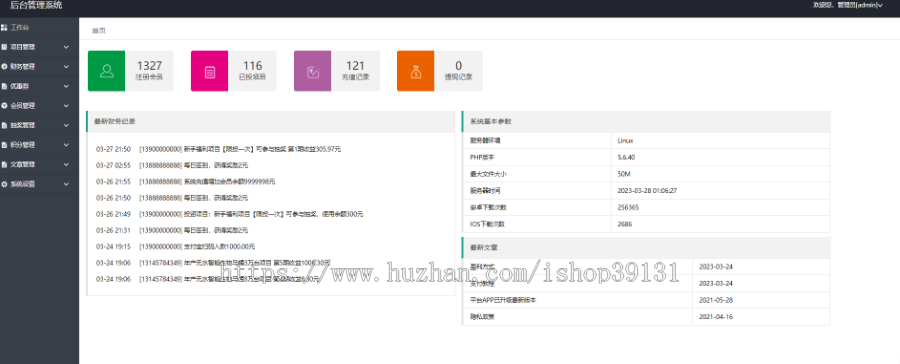Click the 03-27 21:50 finance record
Image resolution: width=900 pixels, height=364 pixels.
[x=219, y=149]
